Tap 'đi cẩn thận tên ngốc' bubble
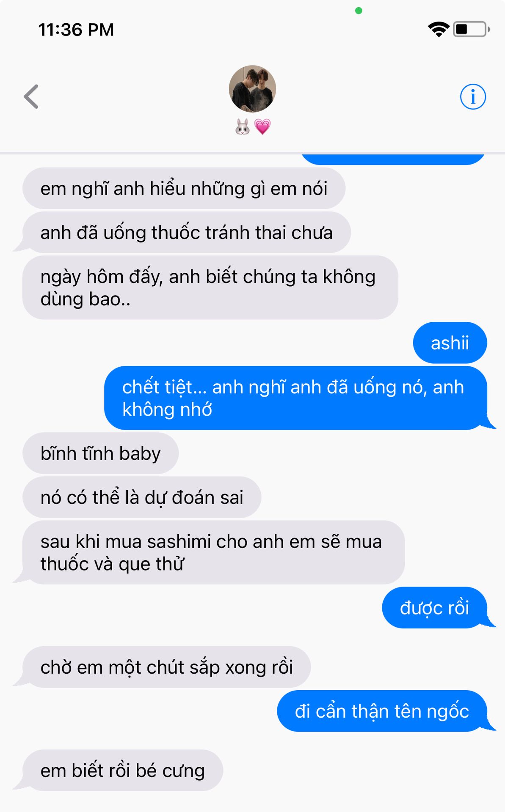505x812 pixels. pos(382,711)
